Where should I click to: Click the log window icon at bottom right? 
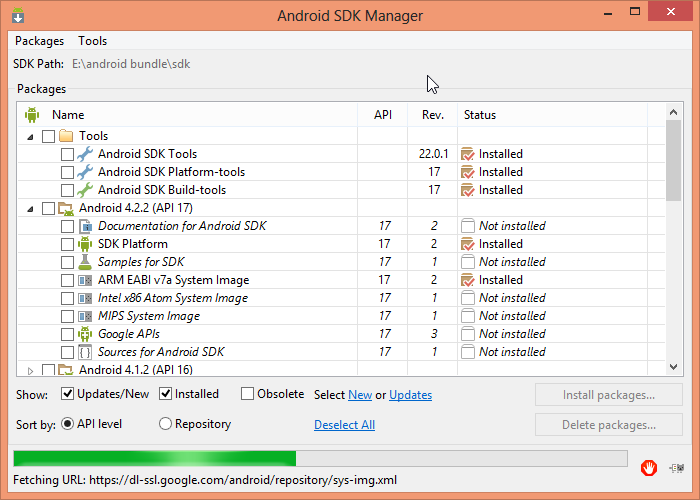[677, 466]
